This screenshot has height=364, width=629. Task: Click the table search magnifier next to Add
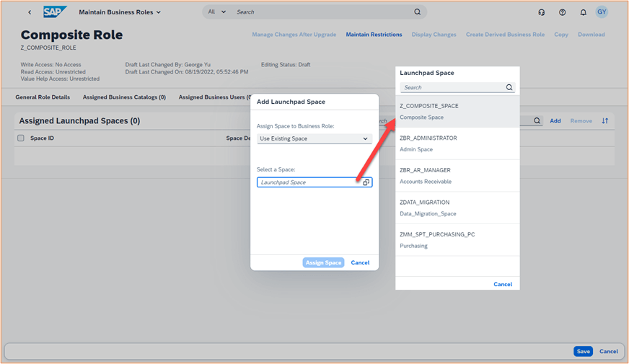pyautogui.click(x=537, y=120)
